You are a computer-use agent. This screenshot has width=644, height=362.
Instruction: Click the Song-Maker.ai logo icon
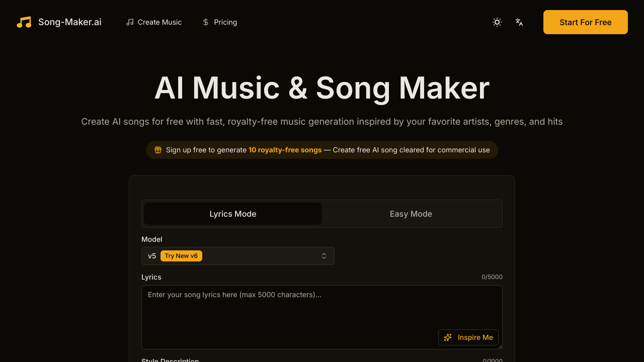click(24, 22)
